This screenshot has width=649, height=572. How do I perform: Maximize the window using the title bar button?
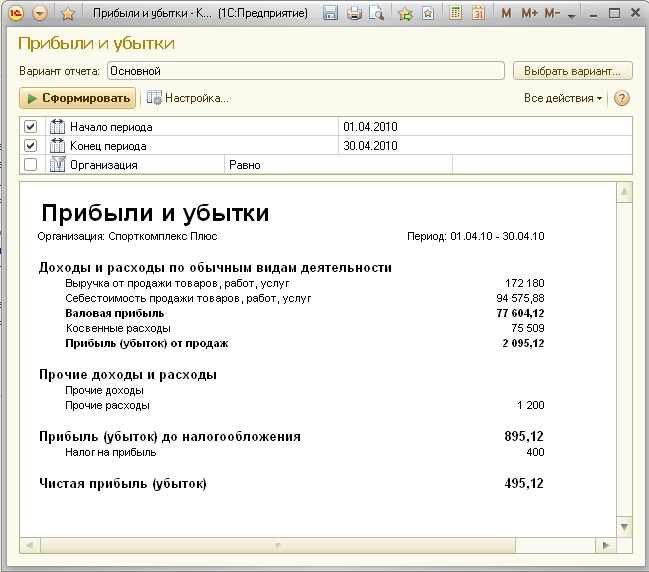(614, 13)
